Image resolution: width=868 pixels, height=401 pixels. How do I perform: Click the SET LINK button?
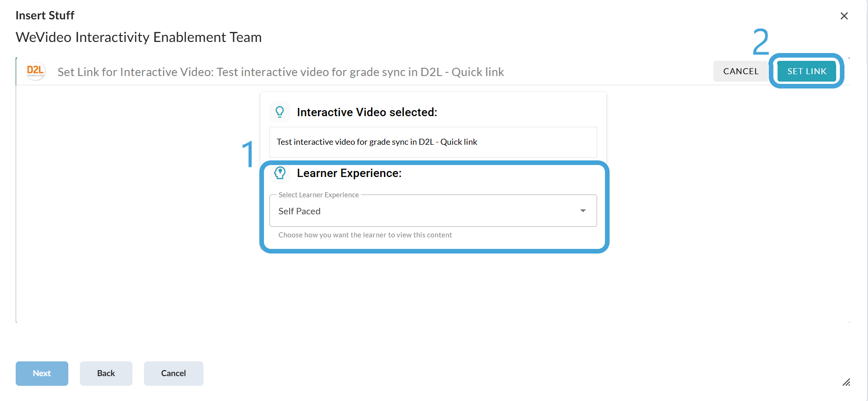(807, 71)
